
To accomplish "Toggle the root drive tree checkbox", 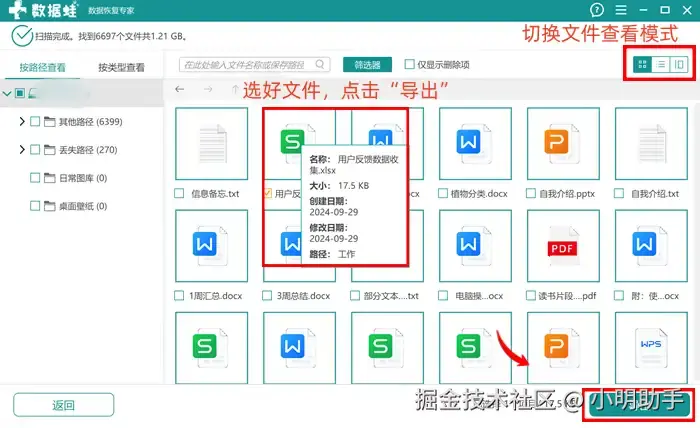I will coord(20,93).
